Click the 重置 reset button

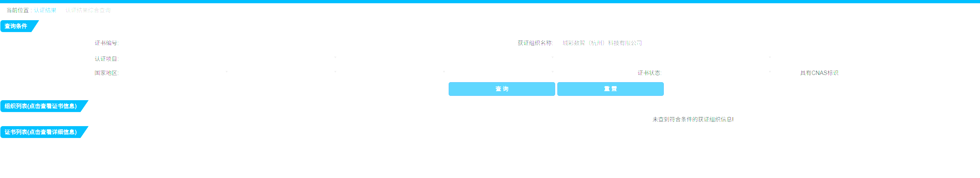[x=610, y=89]
